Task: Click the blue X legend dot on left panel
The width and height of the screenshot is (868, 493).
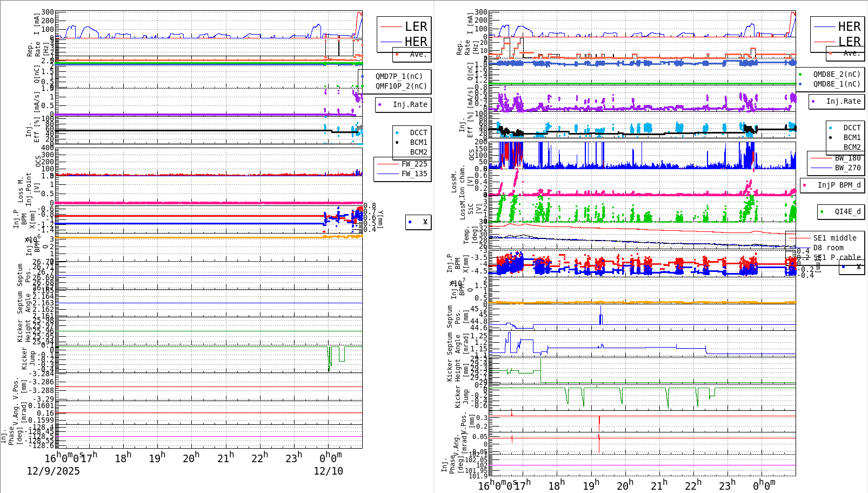Action: (411, 222)
